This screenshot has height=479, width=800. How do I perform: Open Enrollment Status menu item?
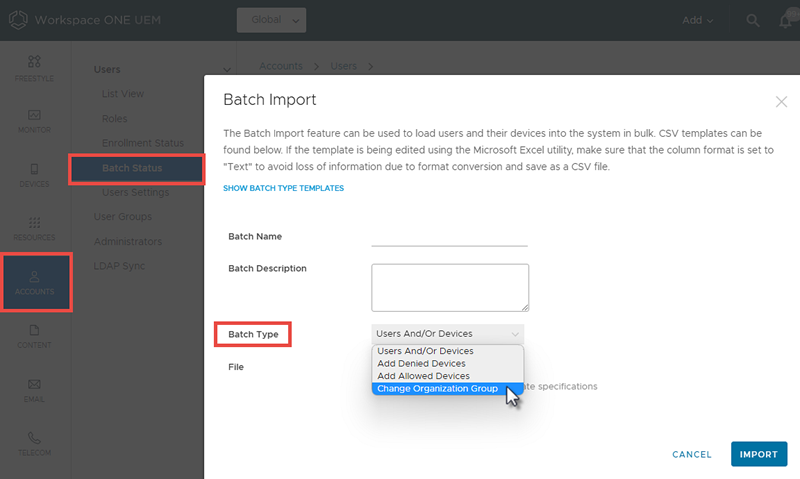click(x=142, y=143)
